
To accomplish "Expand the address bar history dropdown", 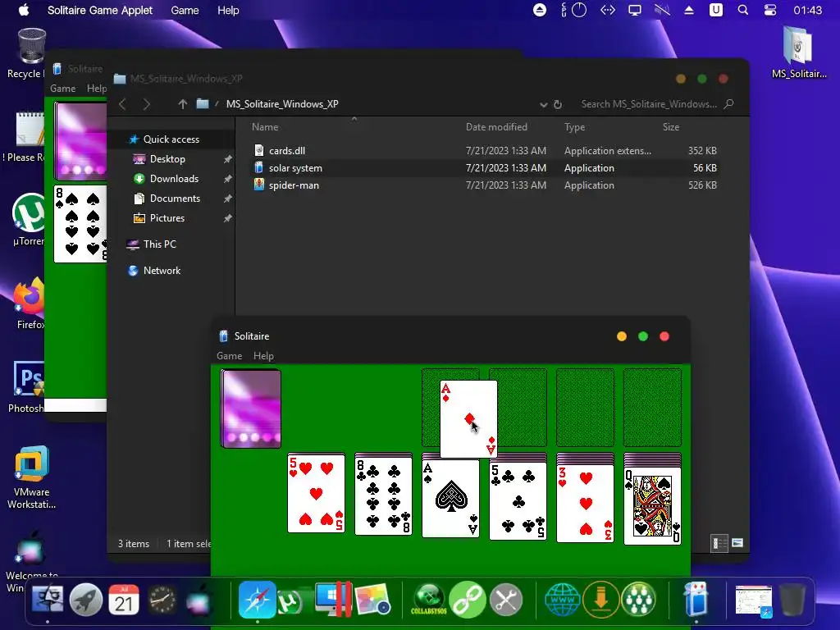I will tap(543, 104).
